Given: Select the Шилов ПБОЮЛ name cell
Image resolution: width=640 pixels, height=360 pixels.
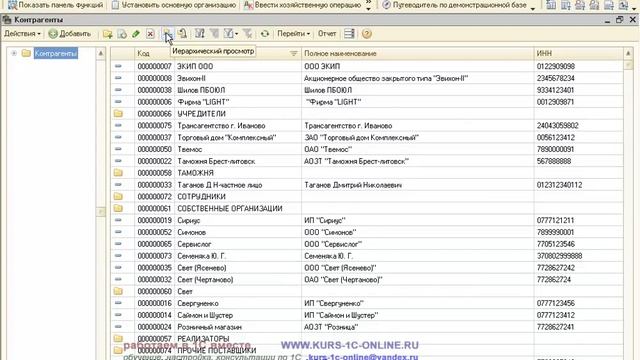Looking at the screenshot, I should tap(238, 90).
